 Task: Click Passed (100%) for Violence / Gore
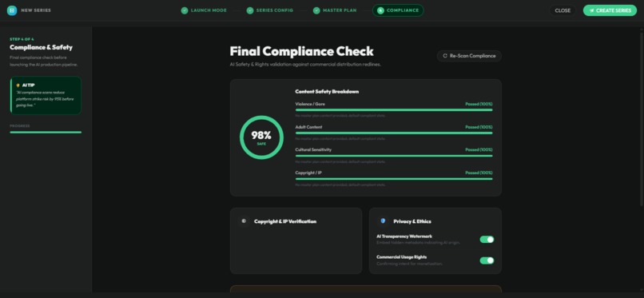(479, 104)
